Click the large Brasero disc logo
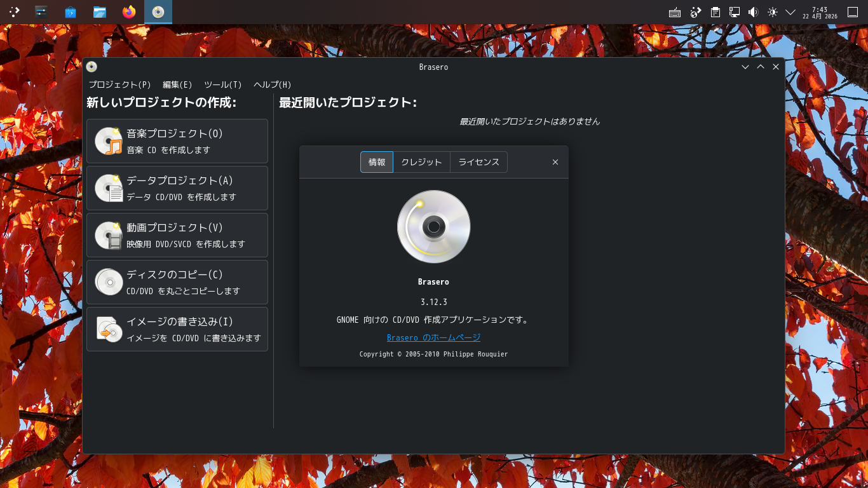The height and width of the screenshot is (488, 868). point(434,227)
